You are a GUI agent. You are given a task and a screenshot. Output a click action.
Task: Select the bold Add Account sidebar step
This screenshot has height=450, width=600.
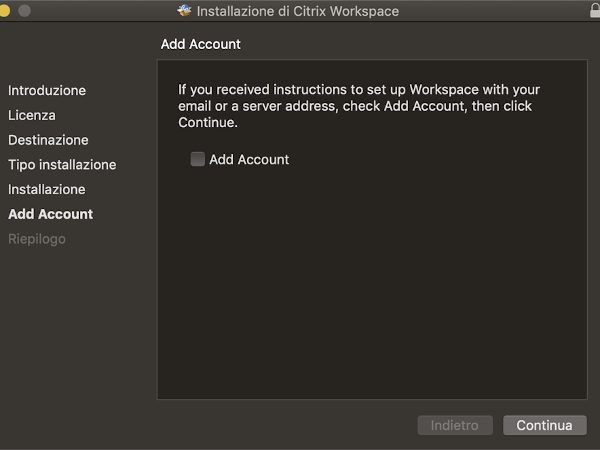pos(51,214)
